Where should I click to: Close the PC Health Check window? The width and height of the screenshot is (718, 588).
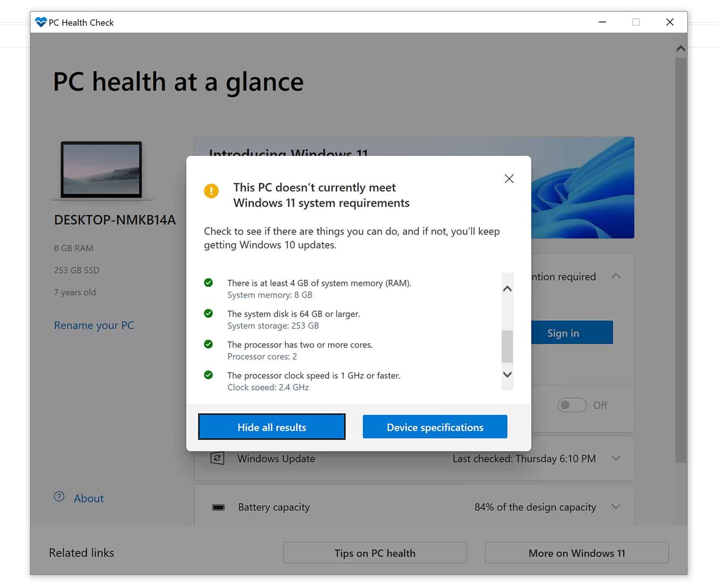(670, 22)
